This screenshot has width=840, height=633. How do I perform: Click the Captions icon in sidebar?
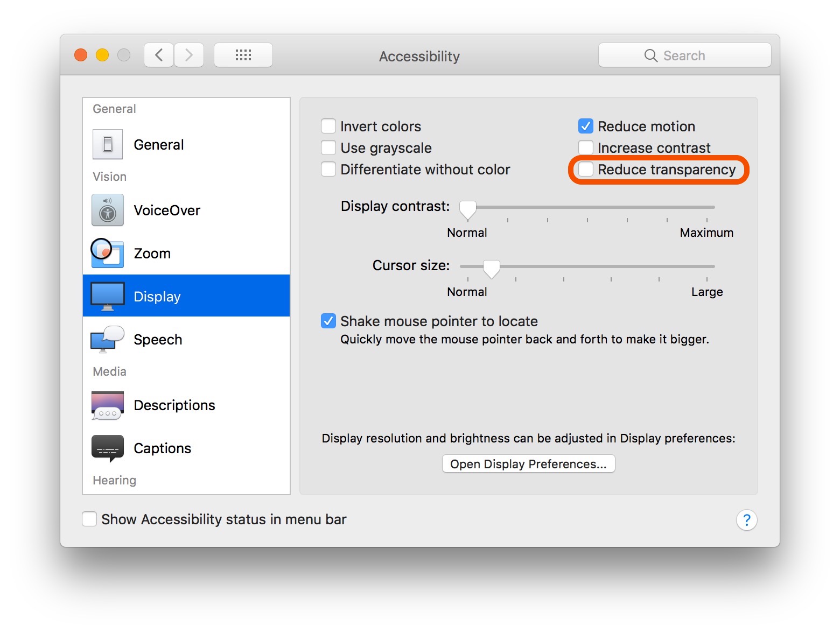[x=108, y=448]
